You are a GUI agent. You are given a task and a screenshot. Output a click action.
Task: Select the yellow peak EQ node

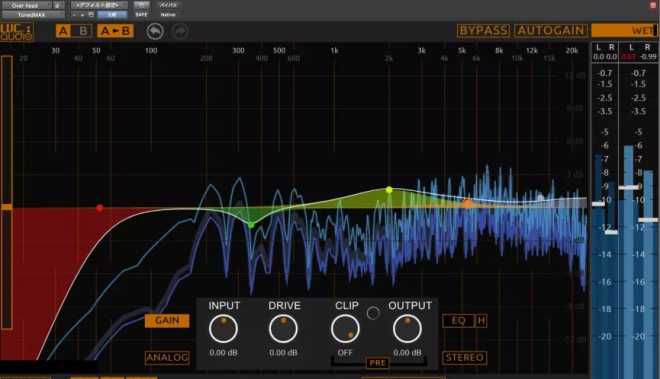[389, 190]
